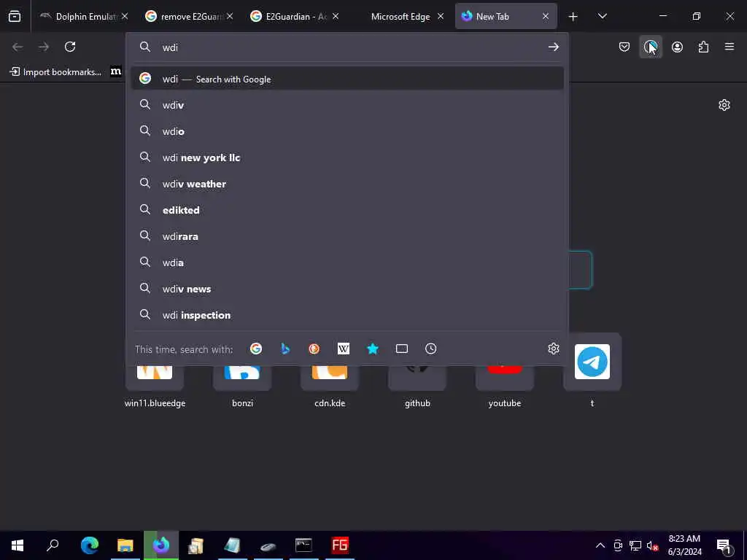Open the application hamburger menu
The image size is (747, 560).
(729, 47)
